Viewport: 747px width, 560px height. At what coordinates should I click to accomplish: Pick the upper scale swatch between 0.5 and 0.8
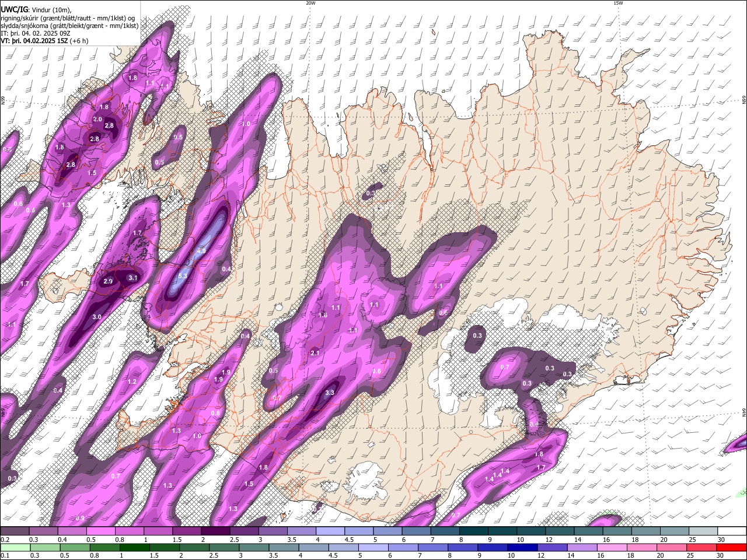point(100,531)
